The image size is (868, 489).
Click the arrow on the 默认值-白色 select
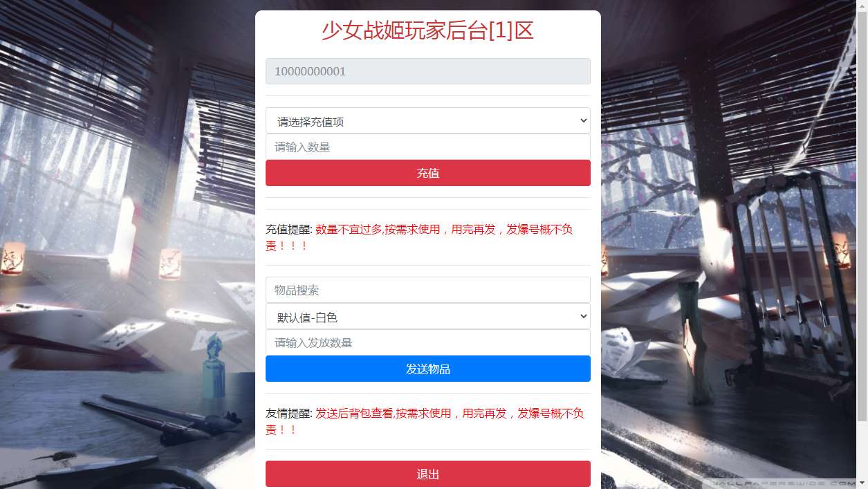point(582,316)
